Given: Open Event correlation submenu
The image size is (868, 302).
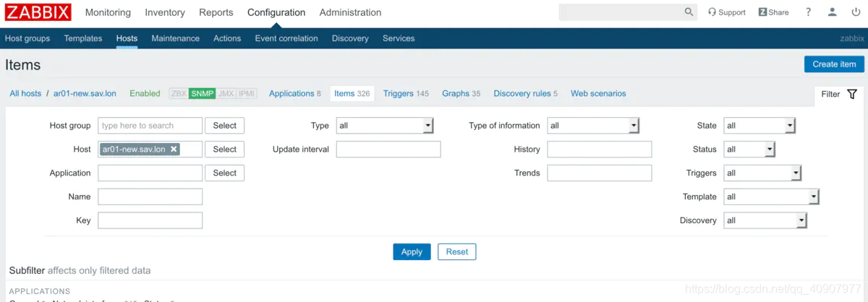Looking at the screenshot, I should click(x=286, y=38).
